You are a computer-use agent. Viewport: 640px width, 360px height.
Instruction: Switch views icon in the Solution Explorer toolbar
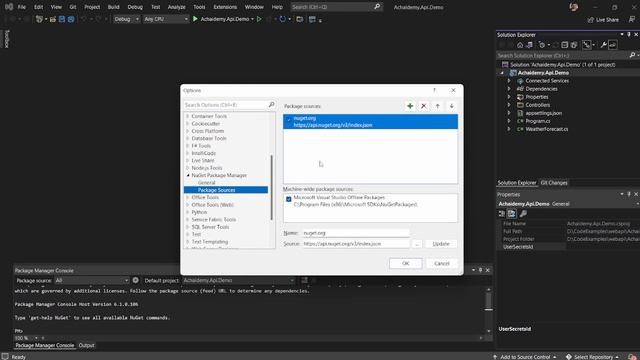529,45
